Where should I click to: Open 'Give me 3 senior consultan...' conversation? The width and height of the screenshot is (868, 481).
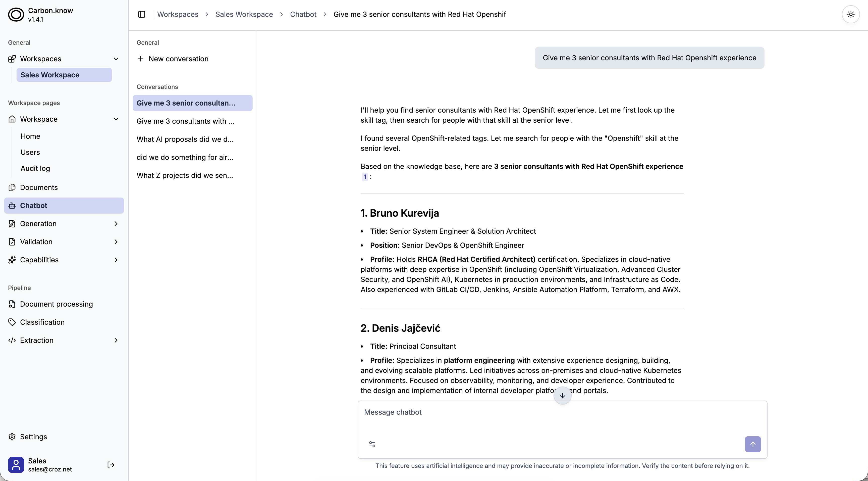pyautogui.click(x=192, y=103)
